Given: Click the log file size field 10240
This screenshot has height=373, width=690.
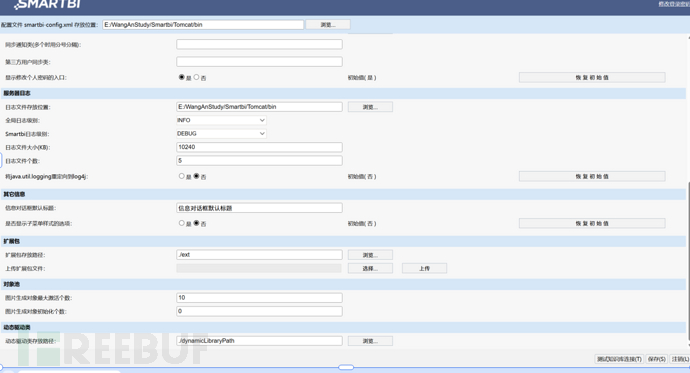Looking at the screenshot, I should pyautogui.click(x=259, y=147).
